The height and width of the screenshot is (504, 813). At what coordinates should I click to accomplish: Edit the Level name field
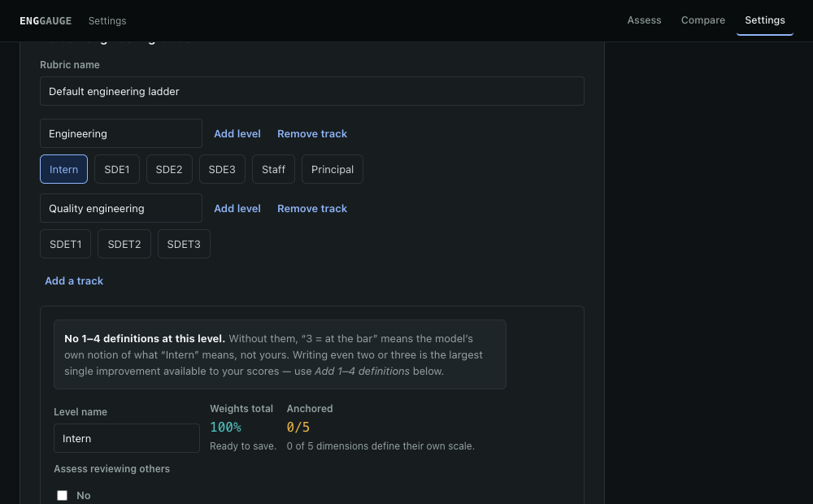click(127, 438)
